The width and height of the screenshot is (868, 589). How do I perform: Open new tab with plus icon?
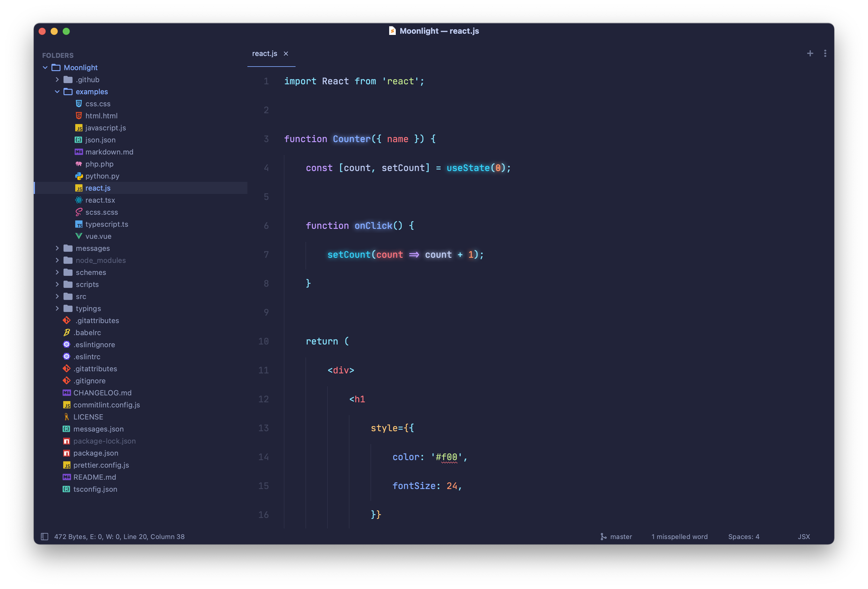810,53
